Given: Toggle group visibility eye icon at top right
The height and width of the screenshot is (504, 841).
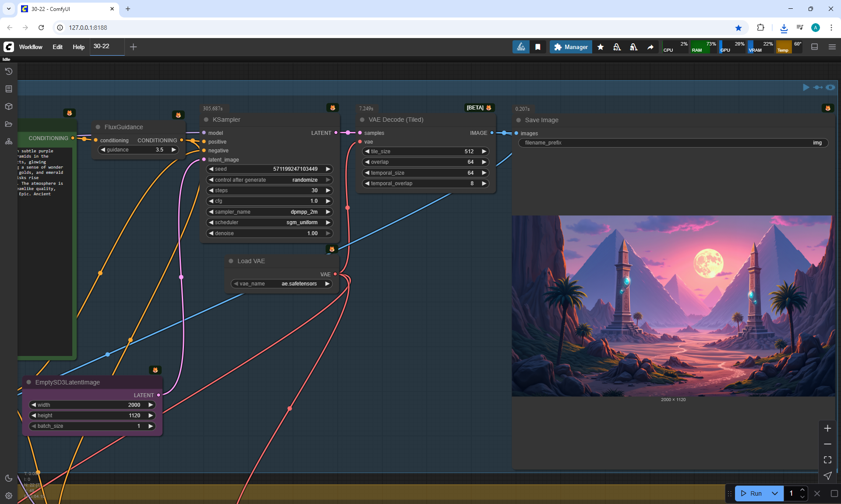Looking at the screenshot, I should click(x=830, y=88).
